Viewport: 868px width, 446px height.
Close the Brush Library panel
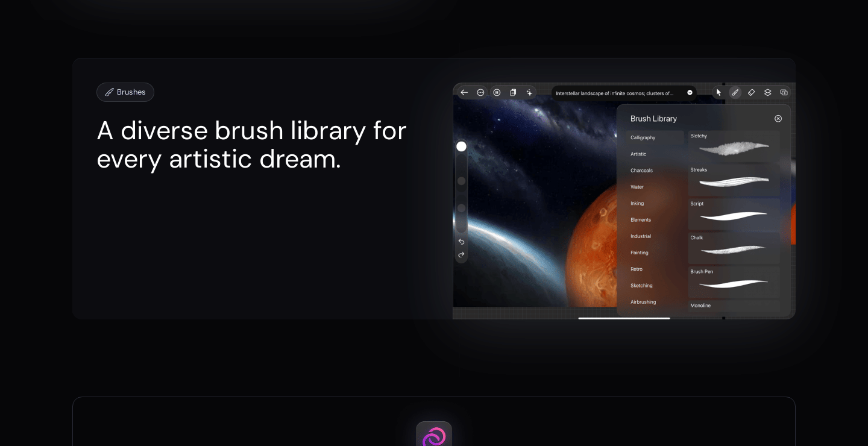pos(778,119)
